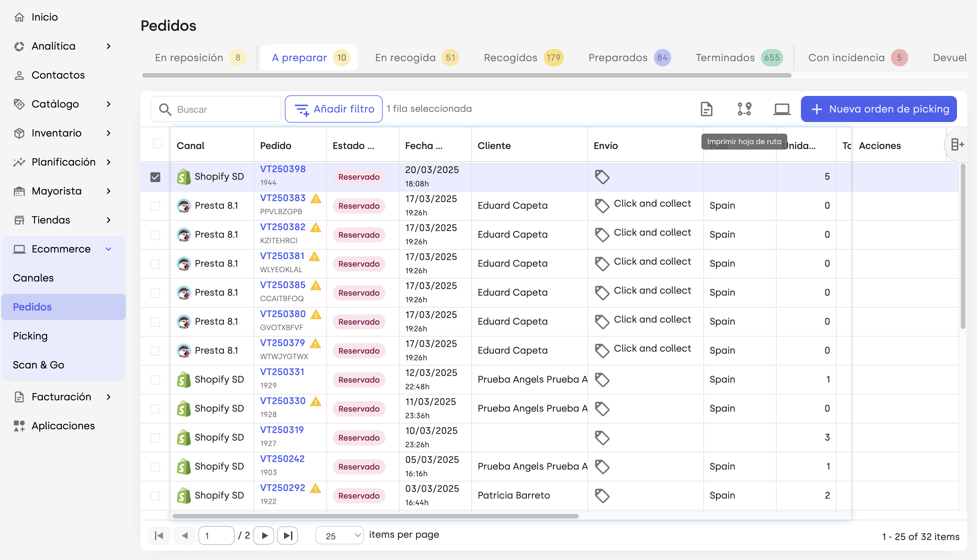Viewport: 977px width, 560px height.
Task: Click the Contactos person icon
Action: [x=19, y=75]
